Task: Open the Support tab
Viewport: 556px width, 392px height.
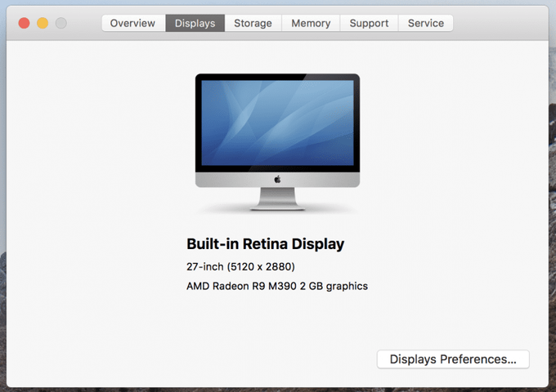Action: click(x=369, y=23)
